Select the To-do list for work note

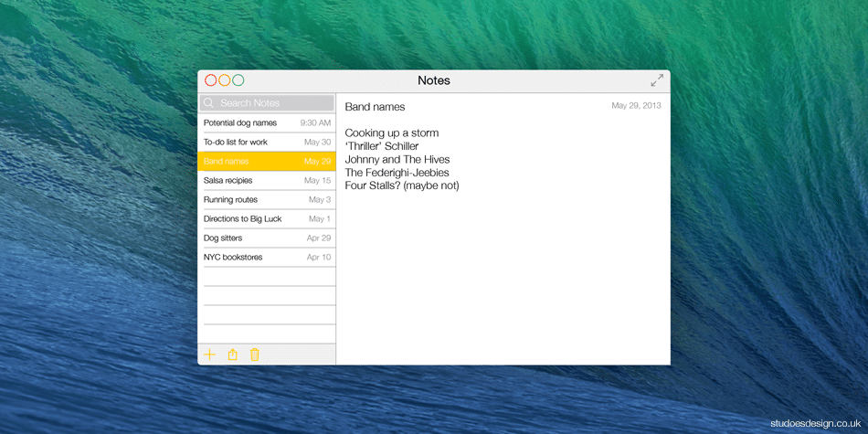(266, 142)
